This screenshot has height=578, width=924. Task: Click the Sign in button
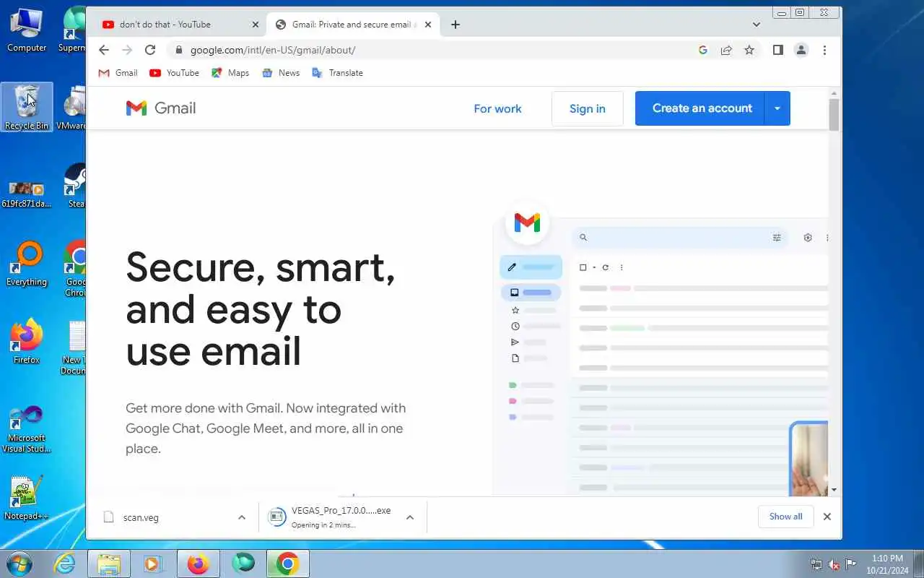[587, 108]
